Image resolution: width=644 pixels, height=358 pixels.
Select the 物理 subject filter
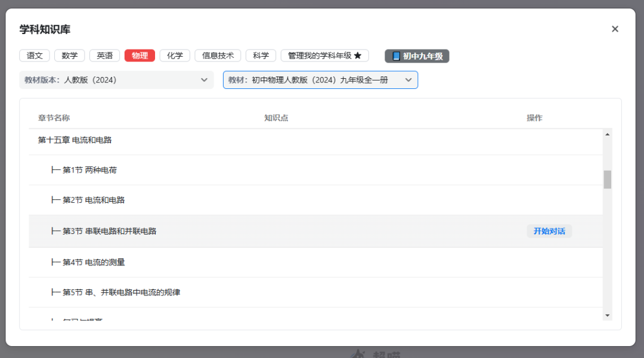click(140, 55)
